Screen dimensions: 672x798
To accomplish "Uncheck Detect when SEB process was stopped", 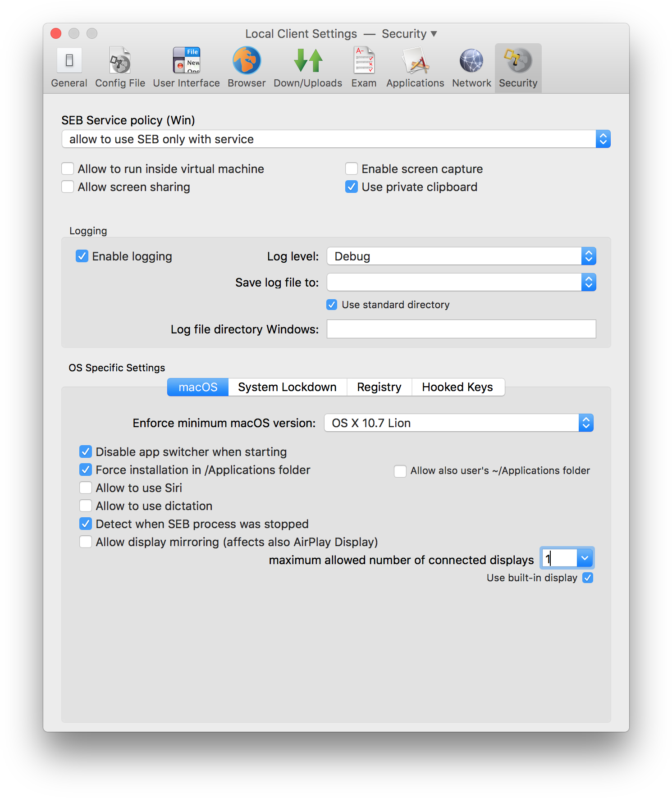I will tap(86, 524).
